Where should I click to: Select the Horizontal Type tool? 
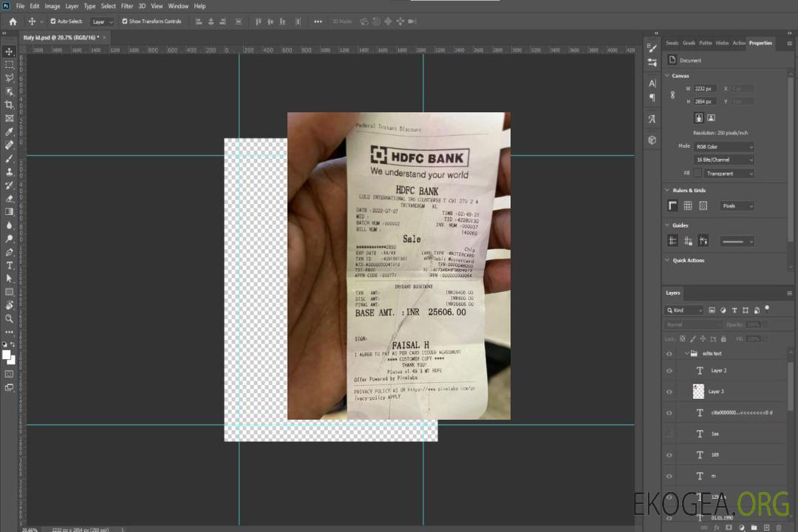pyautogui.click(x=9, y=265)
